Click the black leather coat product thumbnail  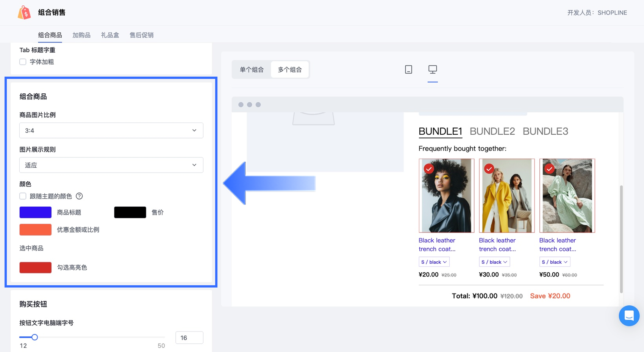point(447,196)
